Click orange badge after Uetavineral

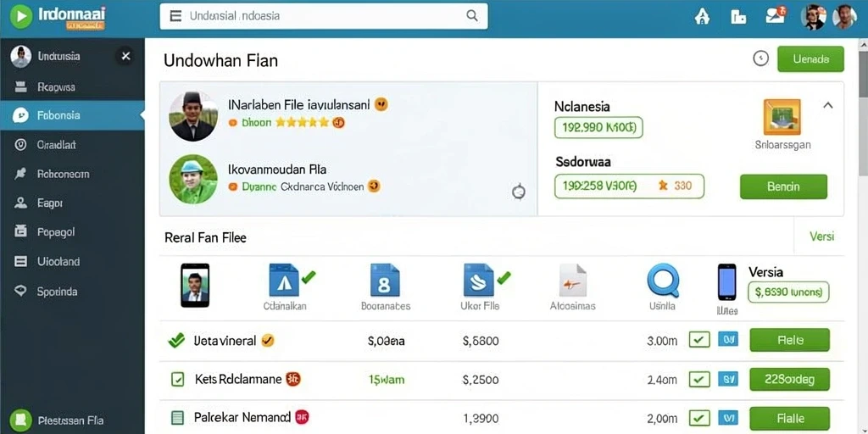(x=267, y=341)
